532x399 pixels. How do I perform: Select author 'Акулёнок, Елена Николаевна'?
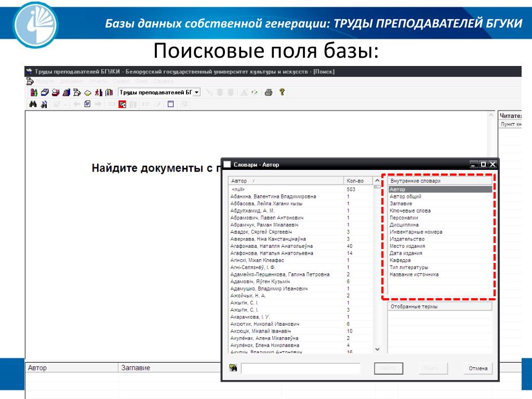(301, 345)
